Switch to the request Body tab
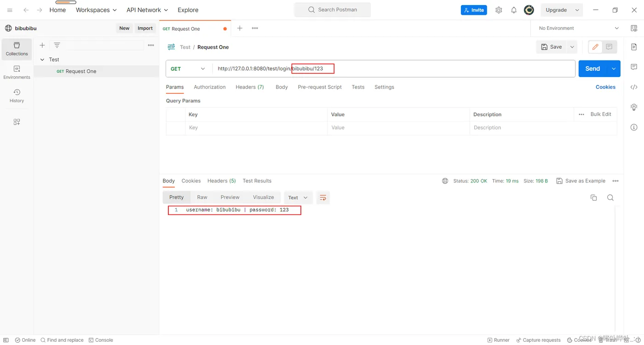644x345 pixels. (x=282, y=87)
